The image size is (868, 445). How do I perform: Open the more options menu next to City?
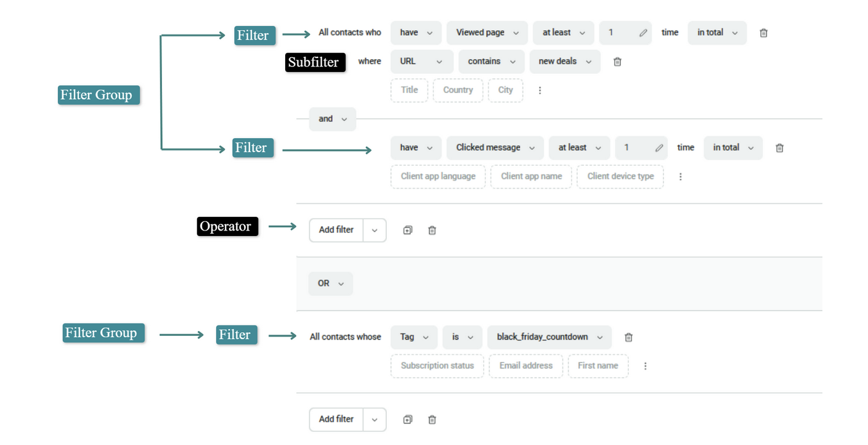(540, 90)
